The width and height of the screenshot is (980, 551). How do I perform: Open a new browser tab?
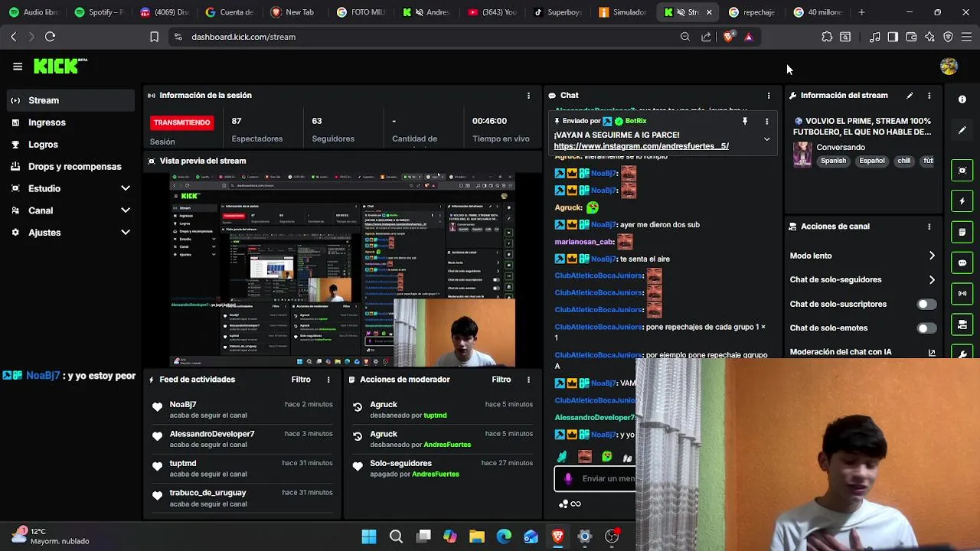coord(861,12)
